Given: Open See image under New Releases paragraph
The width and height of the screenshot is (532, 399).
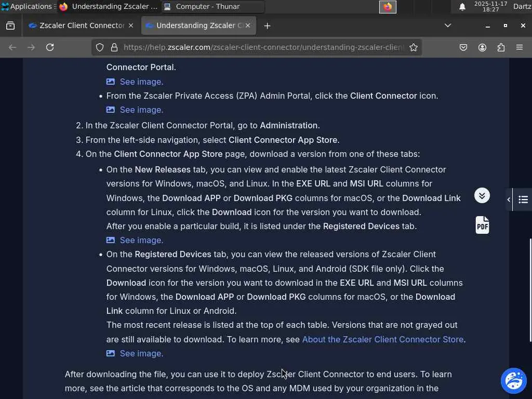Looking at the screenshot, I should (141, 240).
